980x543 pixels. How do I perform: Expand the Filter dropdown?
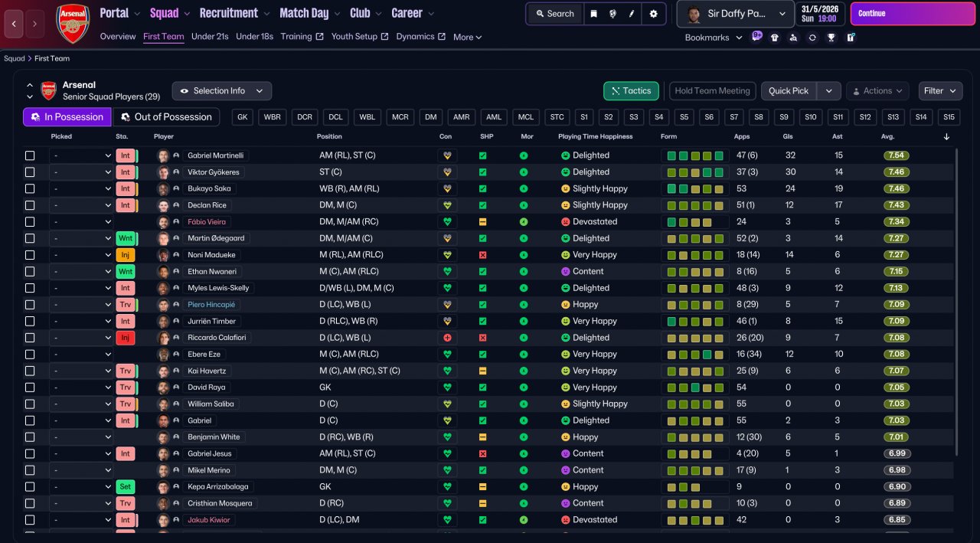pos(940,91)
